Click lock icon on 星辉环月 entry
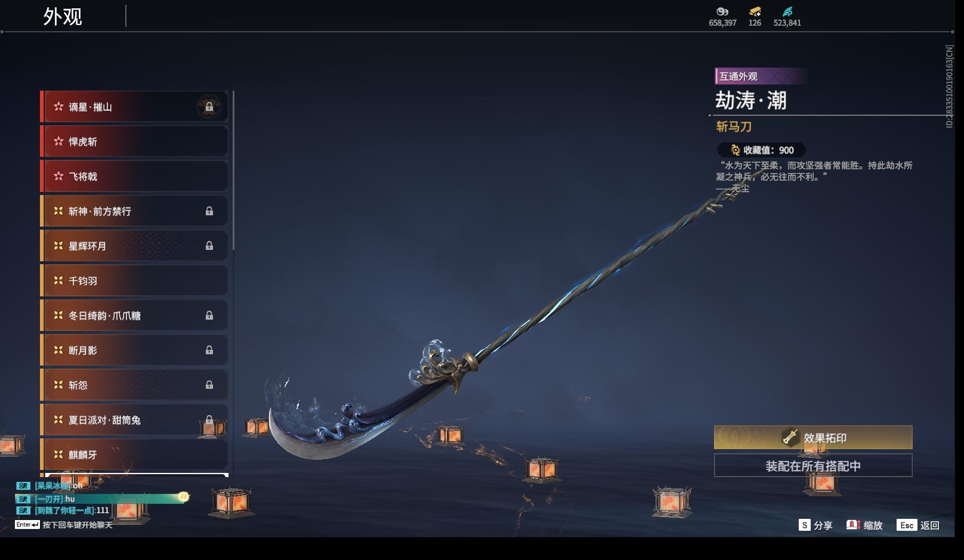This screenshot has height=560, width=964. click(209, 246)
